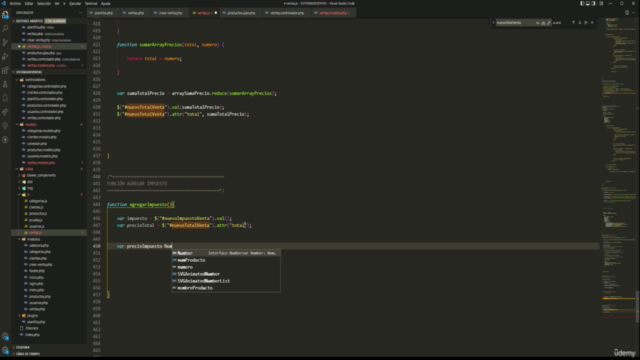
Task: Open the Bookmarks view in the activity bar
Action: coord(5,98)
